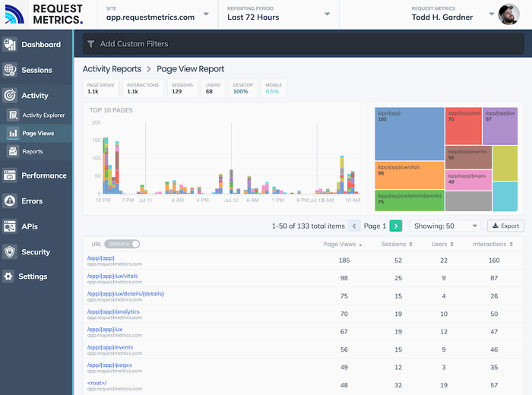Click brown events treemap tile

468,157
